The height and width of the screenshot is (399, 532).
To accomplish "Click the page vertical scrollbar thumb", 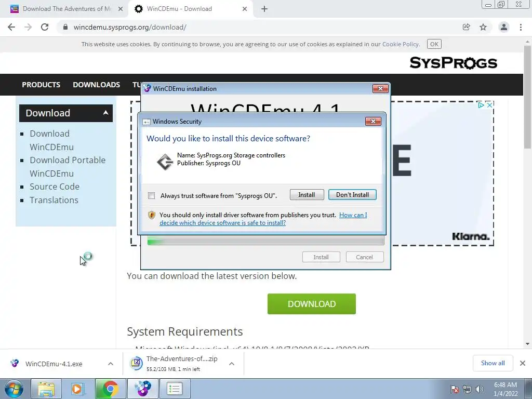I will click(528, 97).
